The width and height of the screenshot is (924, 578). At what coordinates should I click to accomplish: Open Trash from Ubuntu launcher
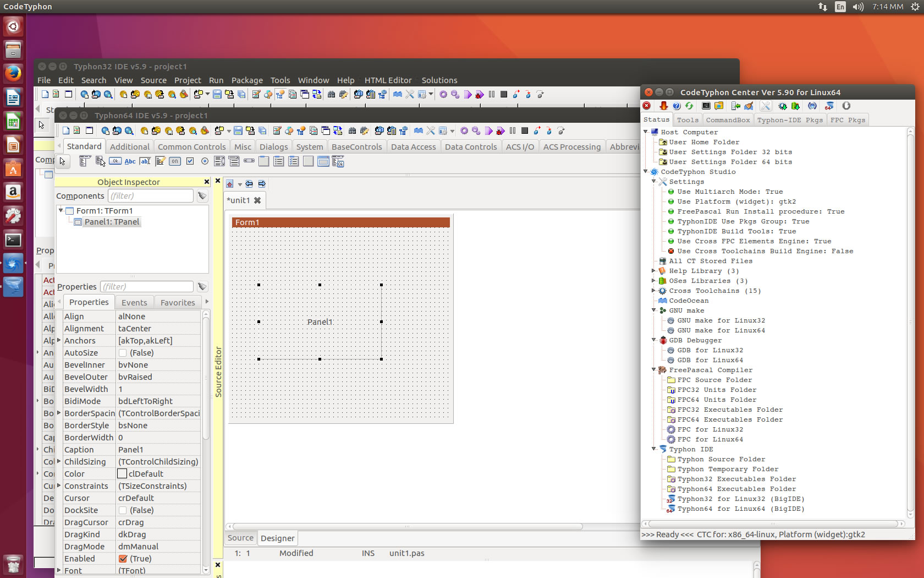13,564
